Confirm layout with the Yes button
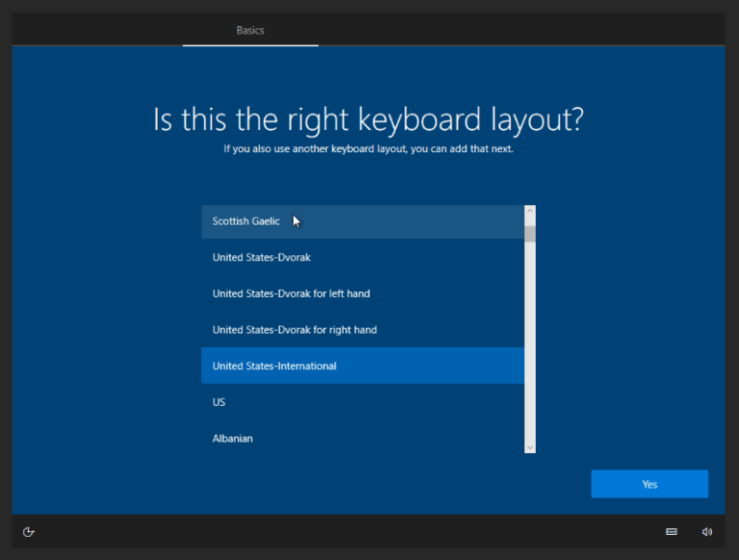 tap(650, 484)
